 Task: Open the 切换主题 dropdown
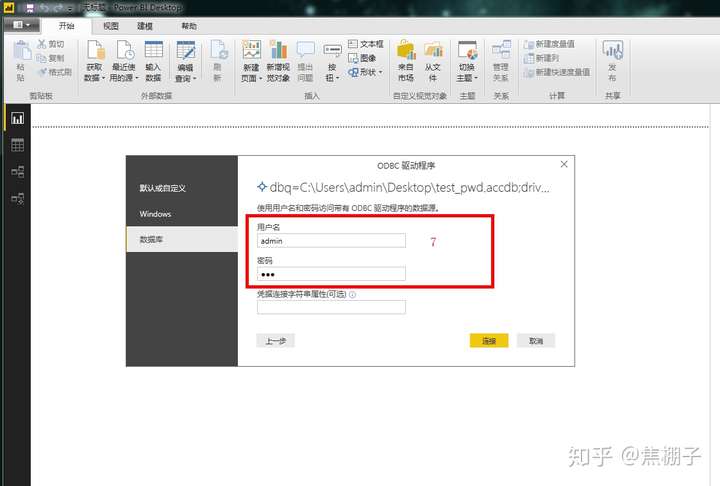tap(467, 61)
